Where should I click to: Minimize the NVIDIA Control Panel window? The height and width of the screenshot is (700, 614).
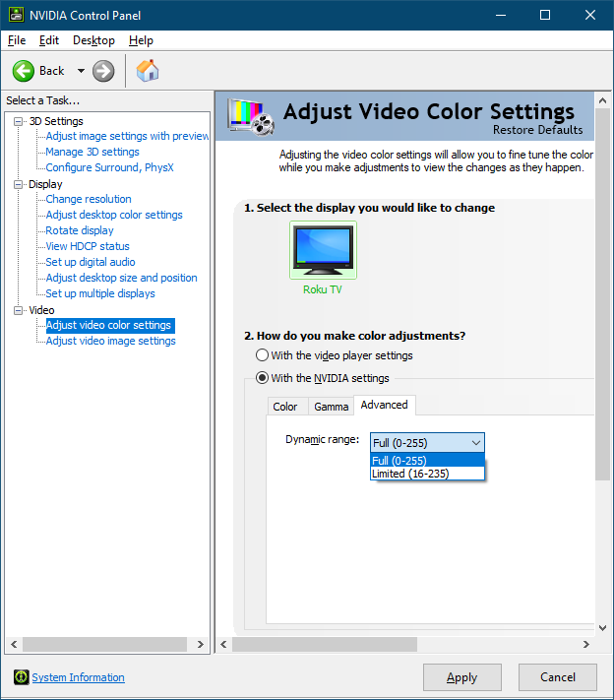(501, 15)
